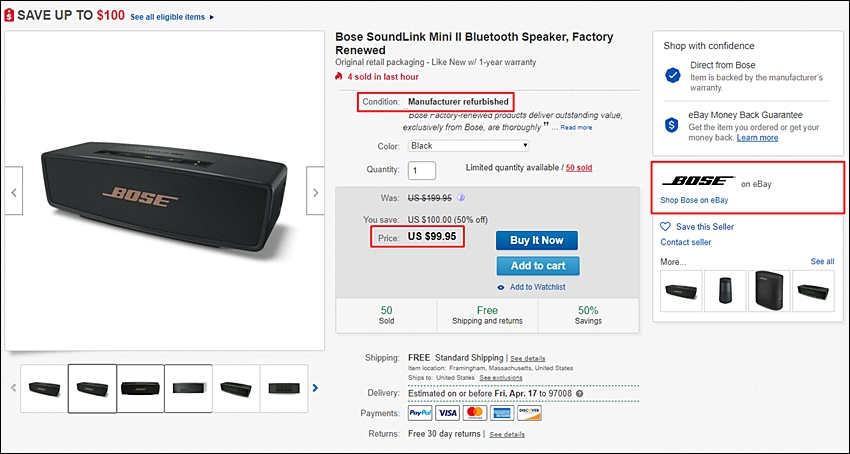
Task: Click the Quantity input field
Action: 422,170
